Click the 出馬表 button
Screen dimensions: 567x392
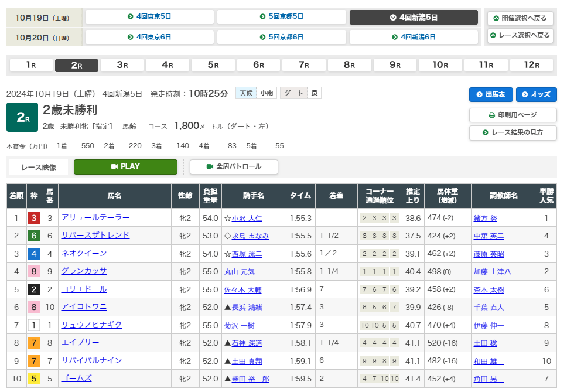click(x=490, y=94)
